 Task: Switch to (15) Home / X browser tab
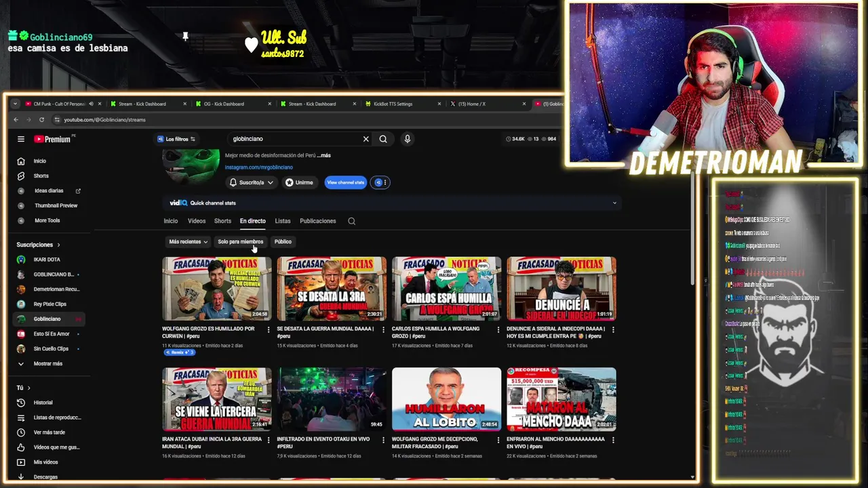[487, 104]
